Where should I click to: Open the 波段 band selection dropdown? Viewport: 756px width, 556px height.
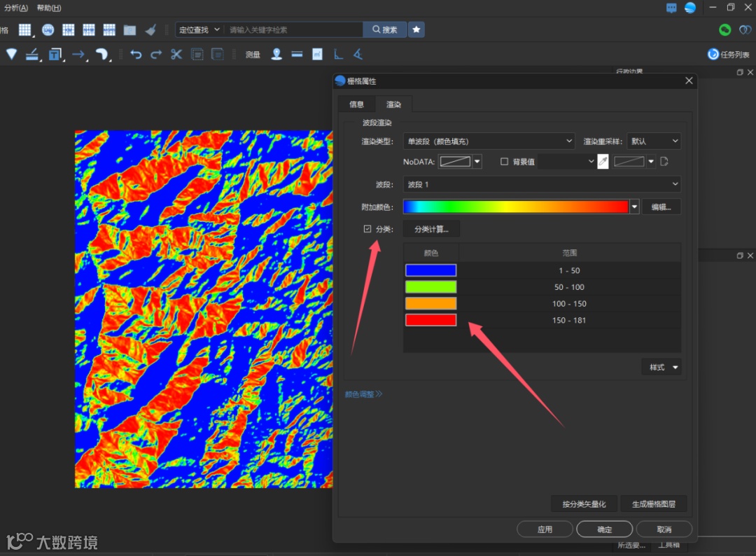[542, 184]
